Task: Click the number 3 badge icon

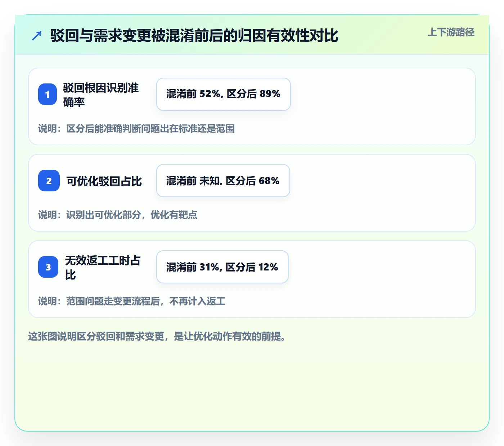Action: [48, 267]
